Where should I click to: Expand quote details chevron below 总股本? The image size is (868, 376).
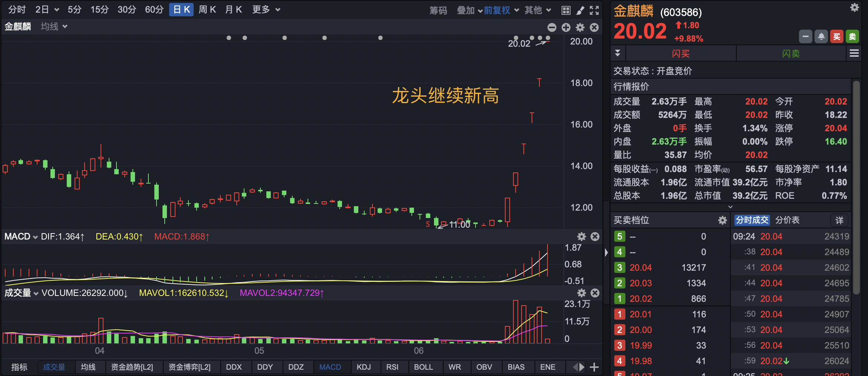tap(730, 207)
